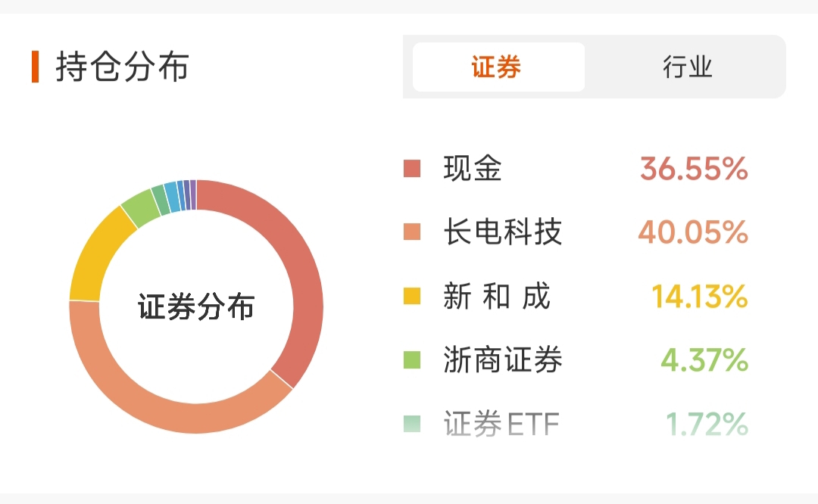Select the 浙商证券 legend label
The image size is (818, 504).
click(502, 359)
